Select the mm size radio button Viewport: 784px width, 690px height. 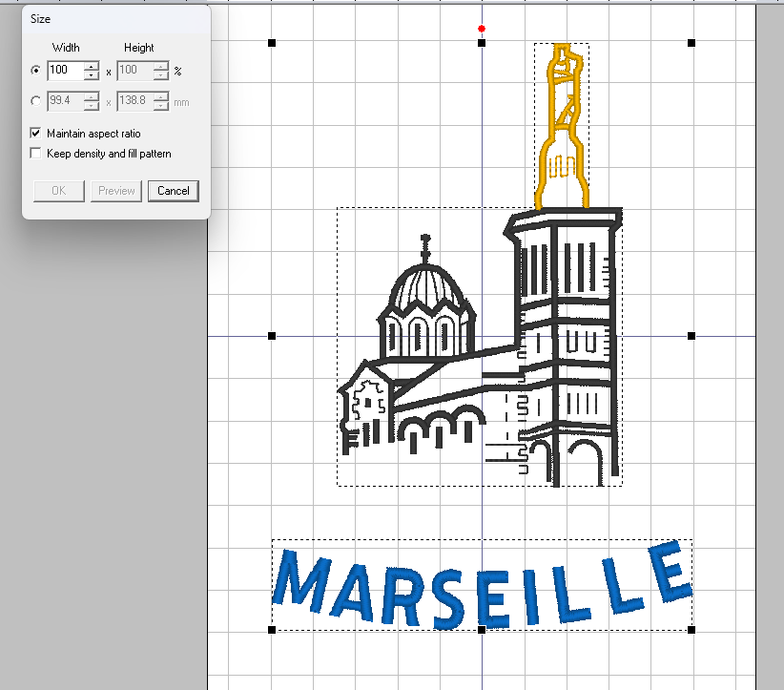click(x=35, y=101)
